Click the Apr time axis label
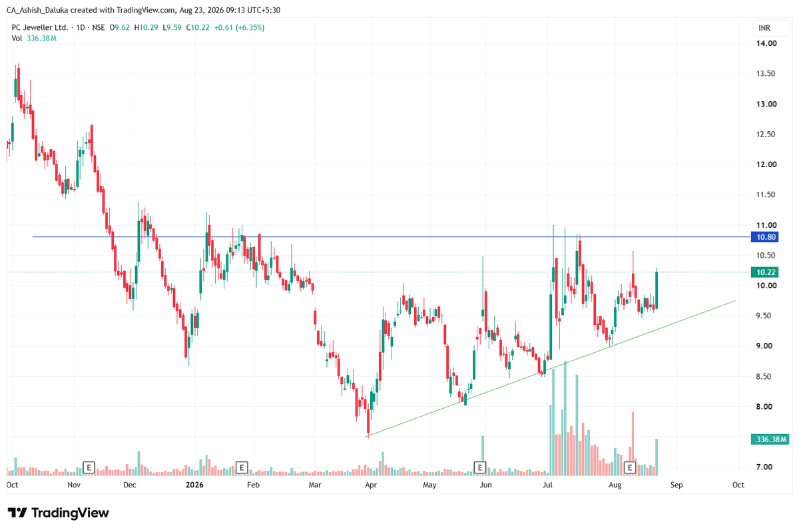This screenshot has width=799, height=532. (x=371, y=485)
